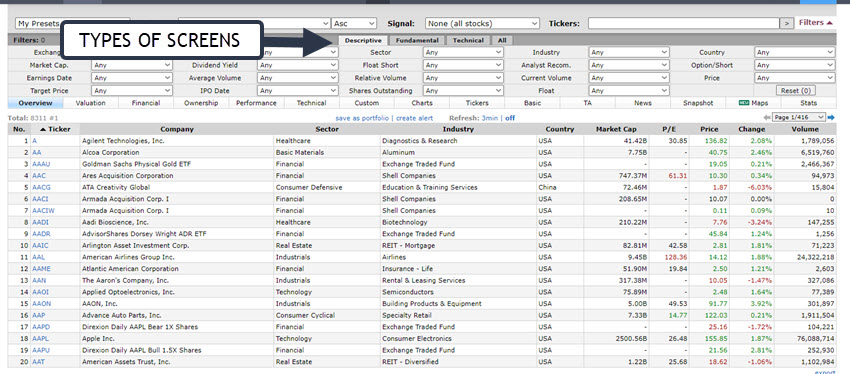Screen dimensions: 850x374
Task: Select the Overview view tab
Action: [x=35, y=103]
